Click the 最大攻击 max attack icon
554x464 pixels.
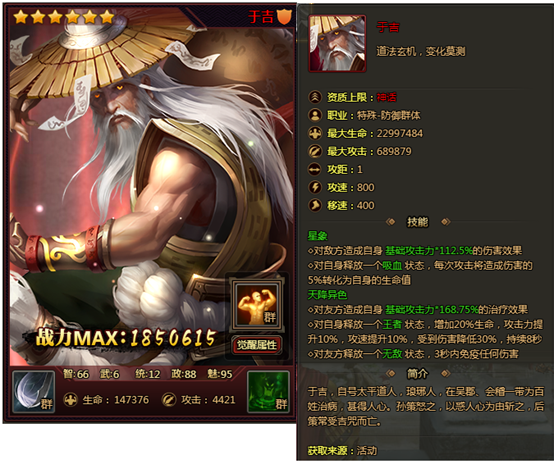coord(315,151)
